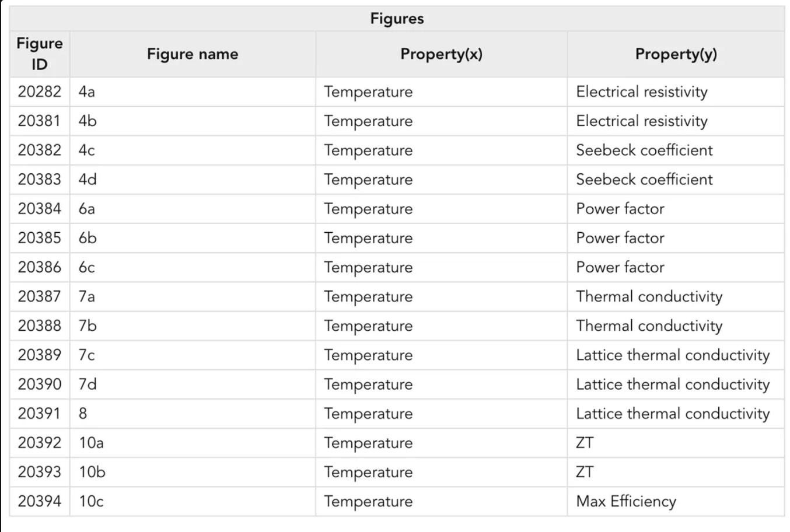Select figure name 4d cell
Image resolution: width=790 pixels, height=532 pixels.
193,179
